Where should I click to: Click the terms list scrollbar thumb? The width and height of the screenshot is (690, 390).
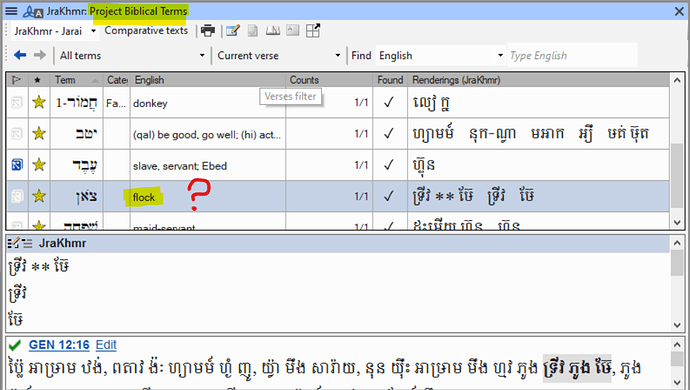(x=677, y=176)
